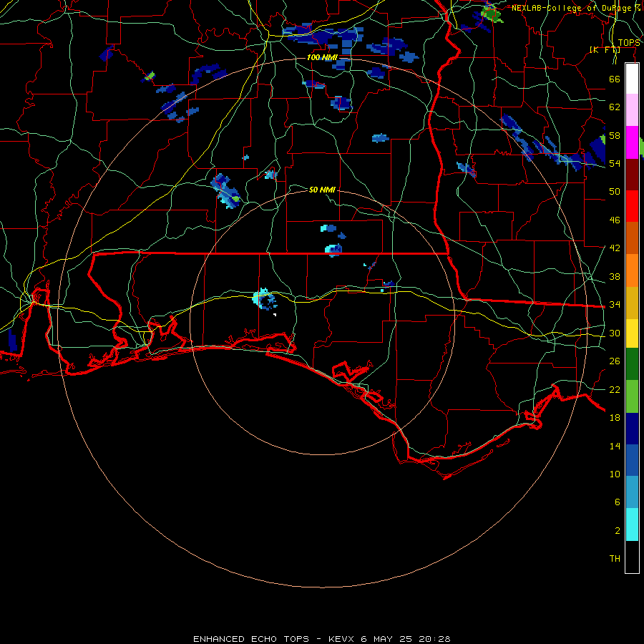The image size is (644, 644).
Task: Click the legend value 18
Action: click(x=615, y=418)
